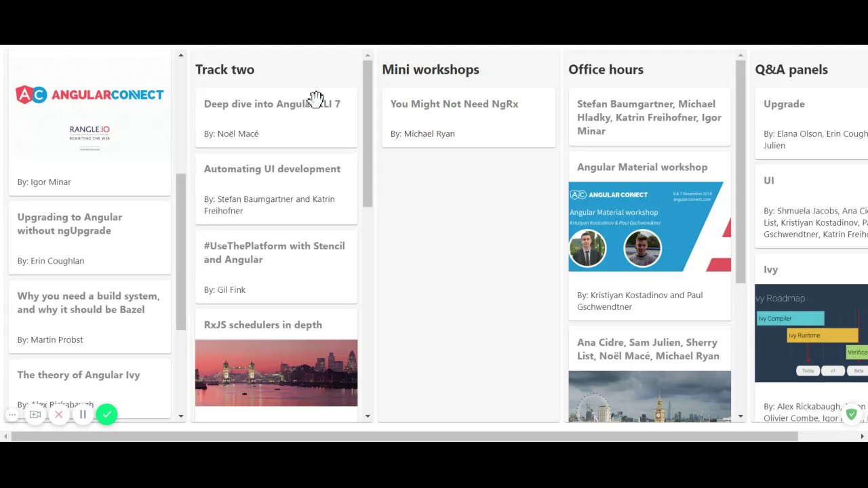This screenshot has height=488, width=868.
Task: Open the Stefan Baumgartner office hours card
Action: click(650, 117)
